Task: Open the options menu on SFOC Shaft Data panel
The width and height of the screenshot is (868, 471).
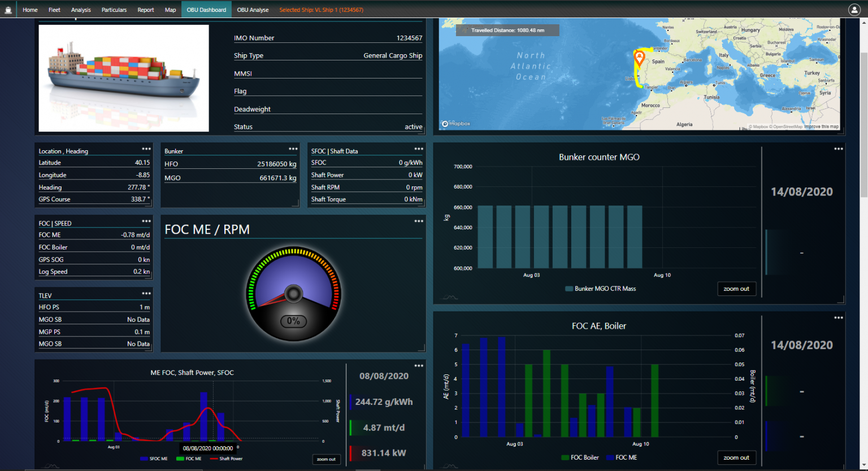Action: click(419, 149)
